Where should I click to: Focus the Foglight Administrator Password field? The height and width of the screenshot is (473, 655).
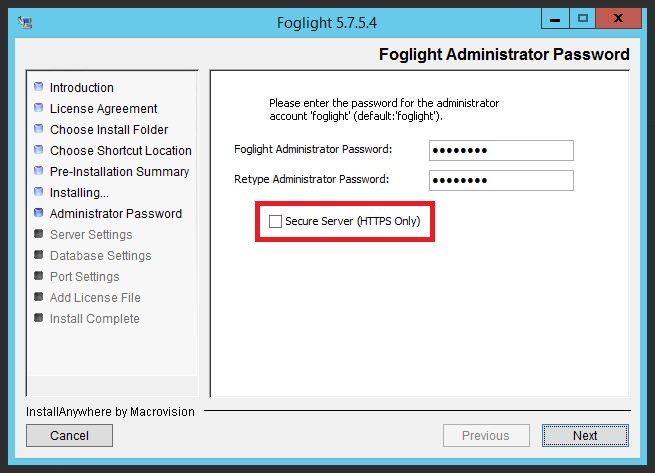pos(501,150)
